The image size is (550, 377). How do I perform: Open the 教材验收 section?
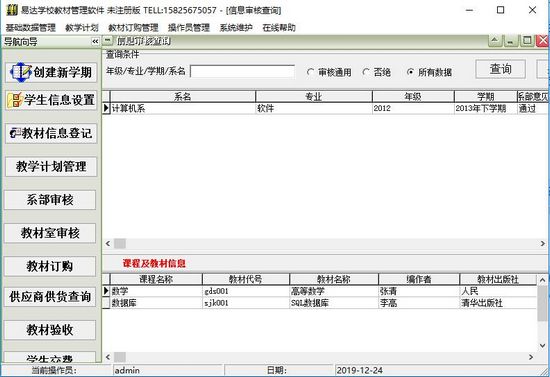click(x=50, y=330)
